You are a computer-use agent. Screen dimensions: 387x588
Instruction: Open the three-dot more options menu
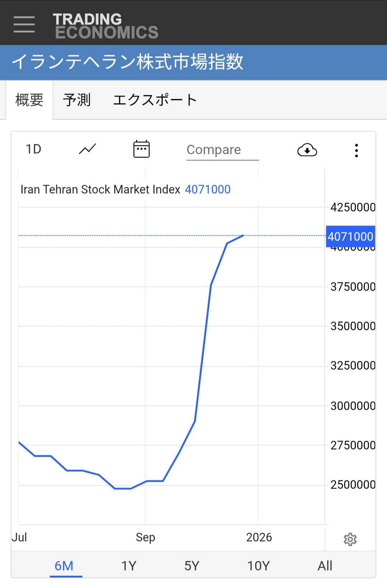click(x=356, y=150)
